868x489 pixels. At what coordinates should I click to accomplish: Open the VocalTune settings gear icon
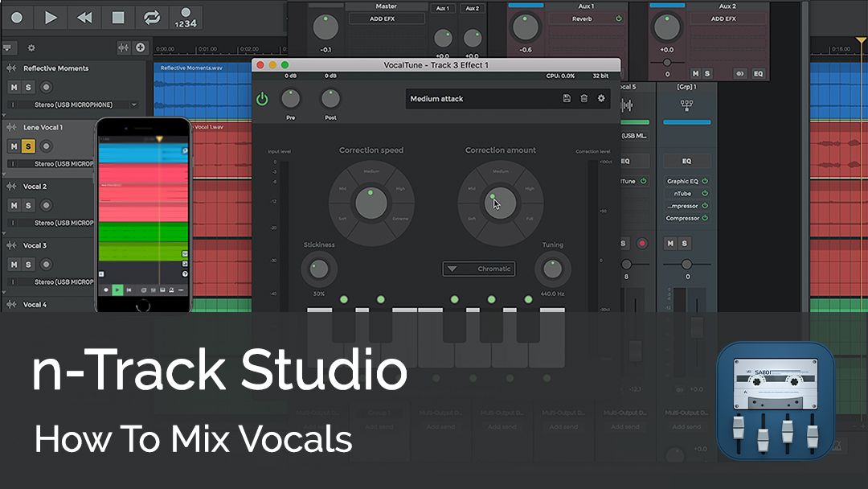(x=601, y=99)
